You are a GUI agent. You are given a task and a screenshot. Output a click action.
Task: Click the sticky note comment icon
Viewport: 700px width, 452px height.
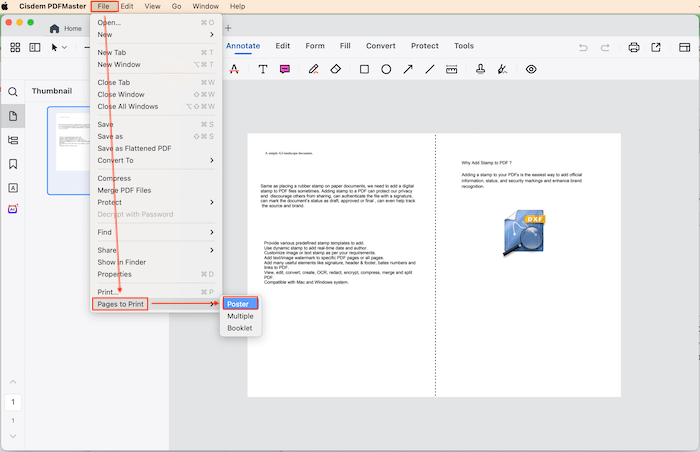tap(286, 70)
